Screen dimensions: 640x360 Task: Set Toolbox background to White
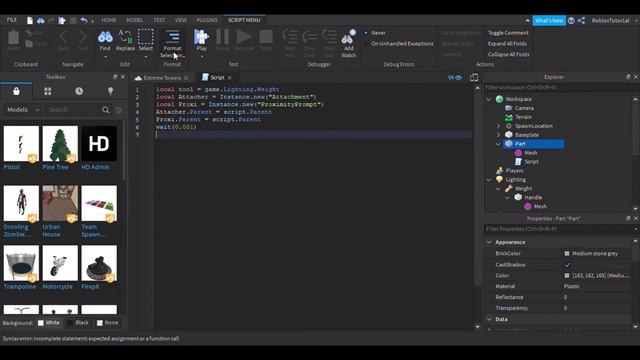click(49, 323)
